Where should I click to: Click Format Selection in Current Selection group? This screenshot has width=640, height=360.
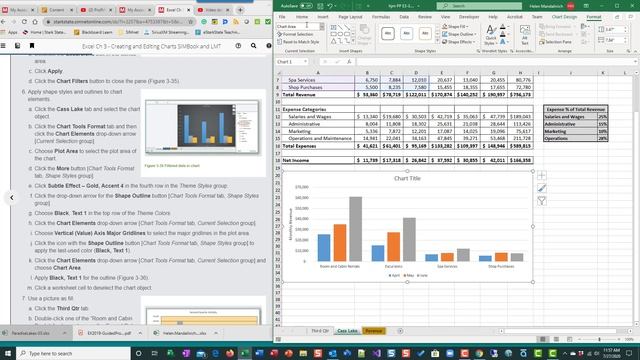coord(295,34)
